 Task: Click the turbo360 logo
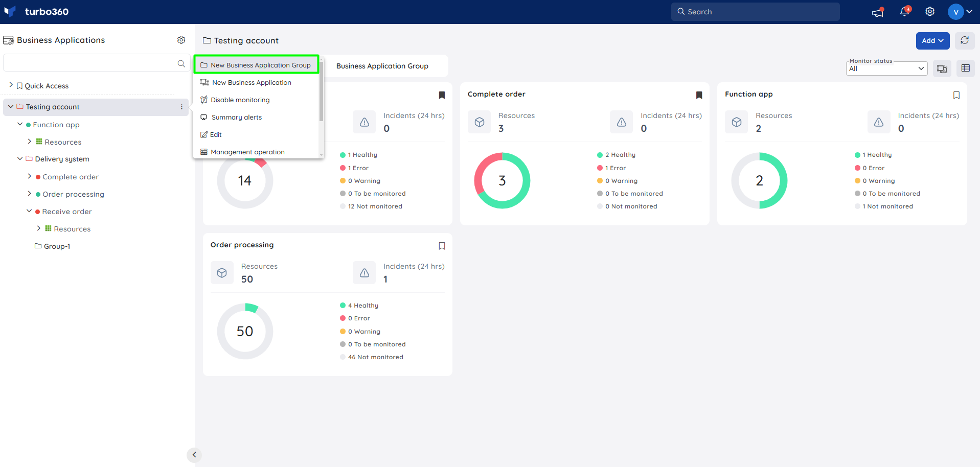[x=36, y=11]
